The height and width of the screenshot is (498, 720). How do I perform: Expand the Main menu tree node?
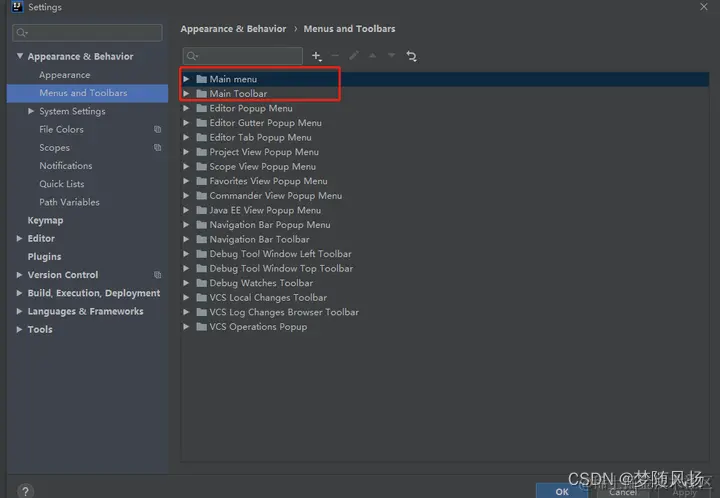186,79
